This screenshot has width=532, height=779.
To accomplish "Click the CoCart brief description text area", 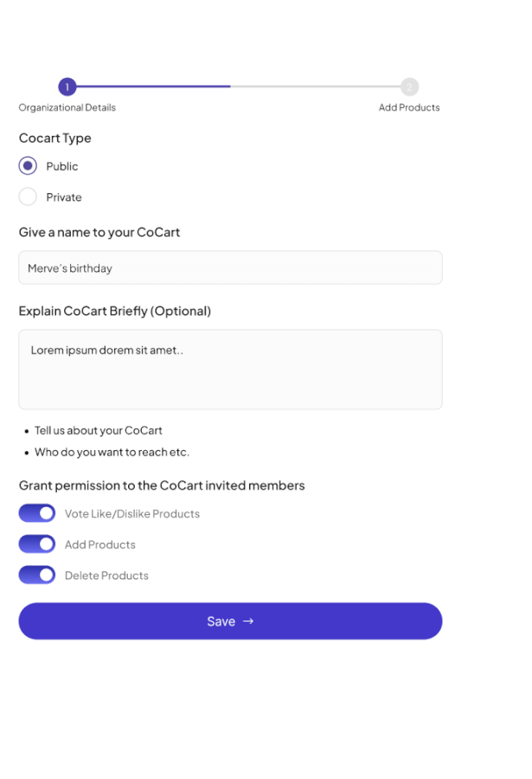I will click(230, 369).
